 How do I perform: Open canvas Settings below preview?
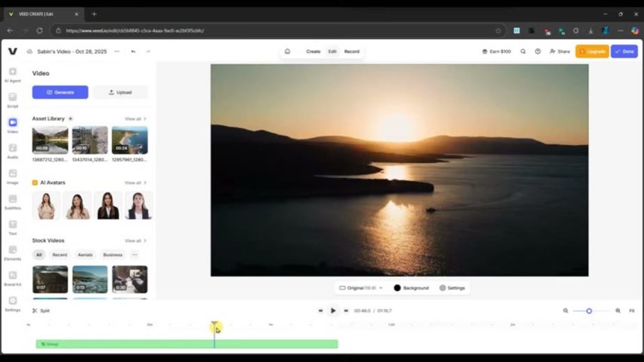click(453, 288)
